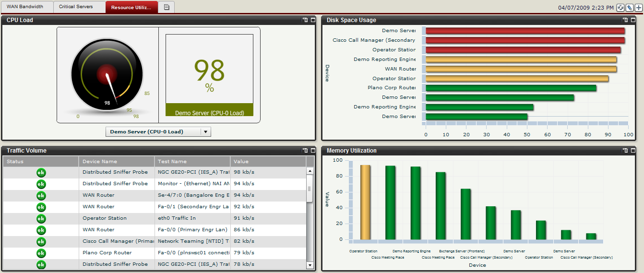The width and height of the screenshot is (644, 273).
Task: Click the Traffic Volume scroll down arrow
Action: (310, 265)
